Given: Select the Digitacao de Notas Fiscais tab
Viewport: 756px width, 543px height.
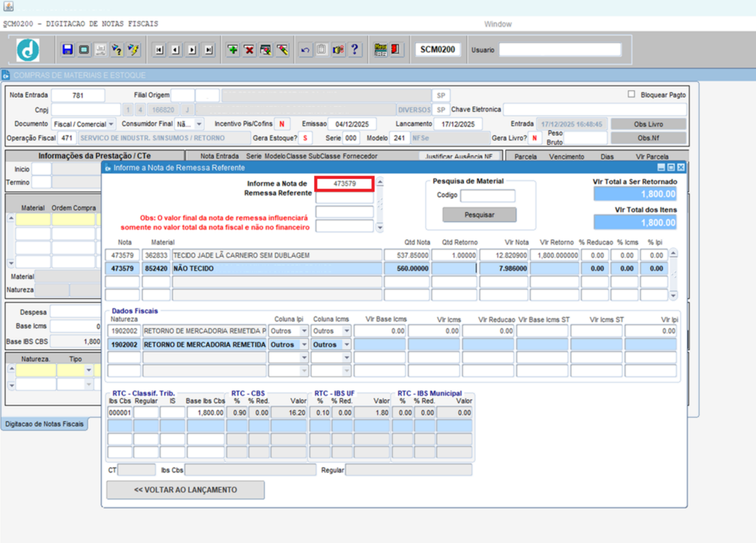Looking at the screenshot, I should (44, 424).
